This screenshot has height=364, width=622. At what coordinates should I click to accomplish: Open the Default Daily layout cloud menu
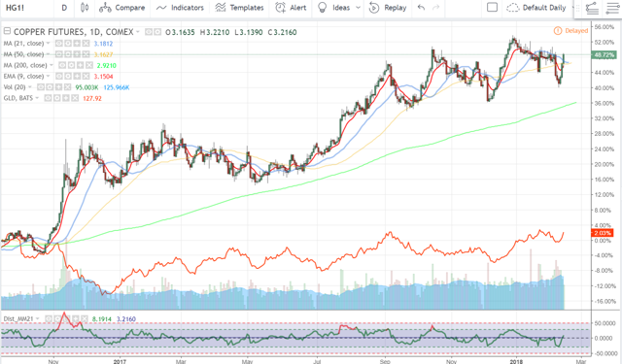coord(536,8)
